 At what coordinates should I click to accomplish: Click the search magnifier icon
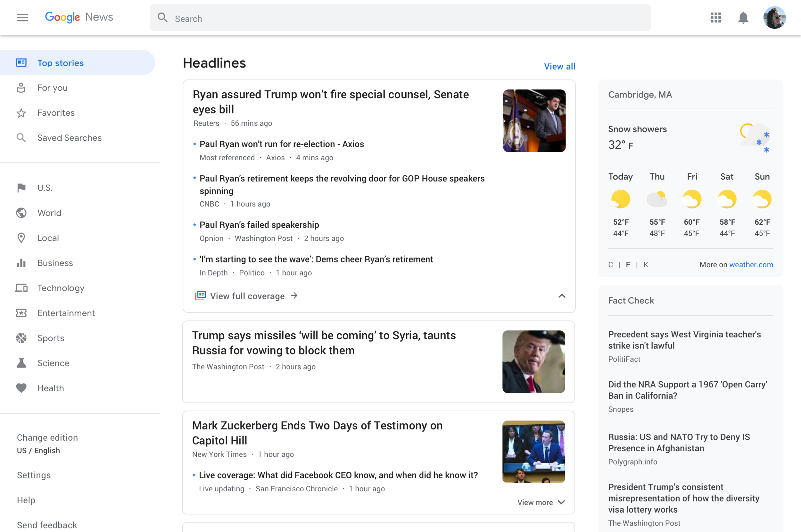(x=163, y=18)
